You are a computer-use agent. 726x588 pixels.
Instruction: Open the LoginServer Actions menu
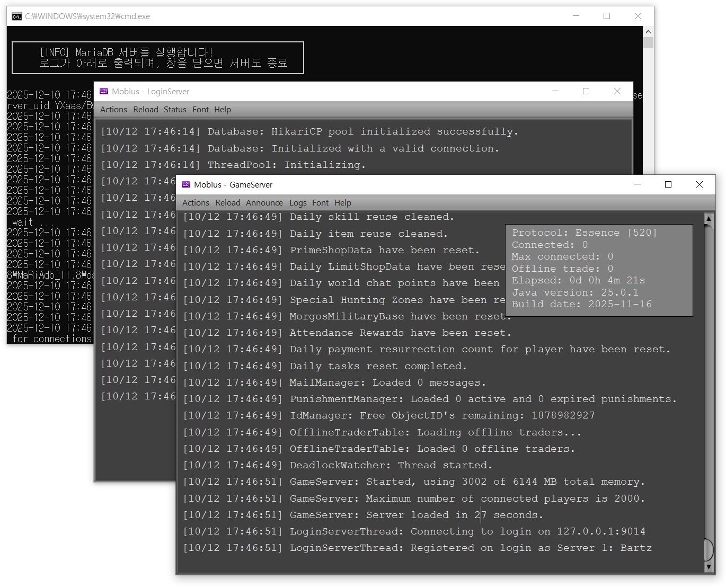[113, 109]
